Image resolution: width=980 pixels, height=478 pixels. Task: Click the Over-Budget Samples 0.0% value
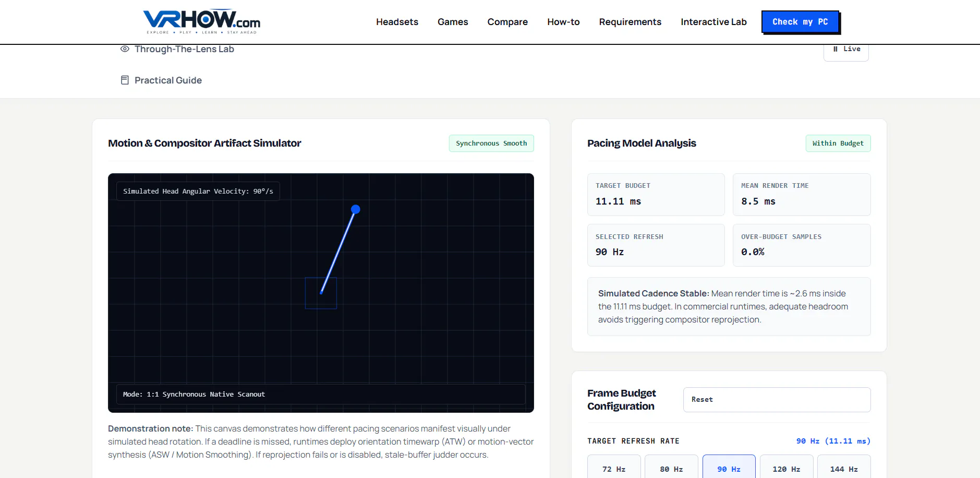(x=753, y=252)
